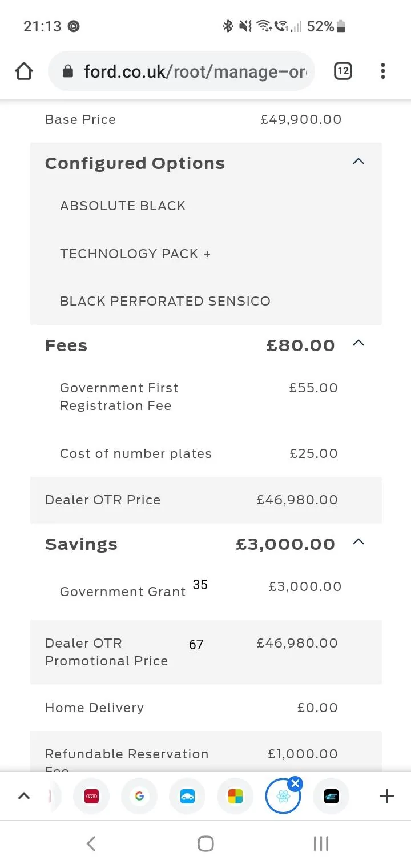Screen dimensions: 411x868
Task: Collapse the Savings section chevron
Action: (358, 542)
